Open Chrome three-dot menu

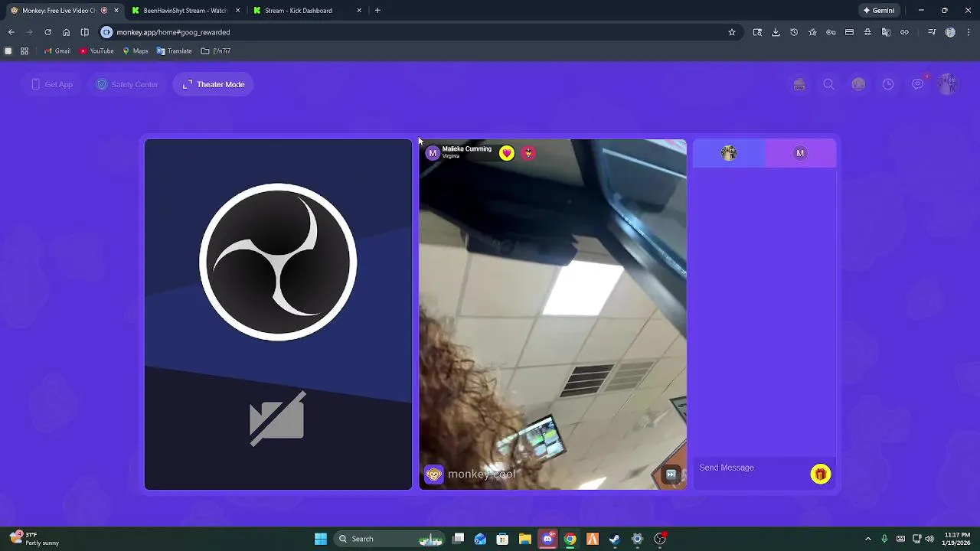969,32
